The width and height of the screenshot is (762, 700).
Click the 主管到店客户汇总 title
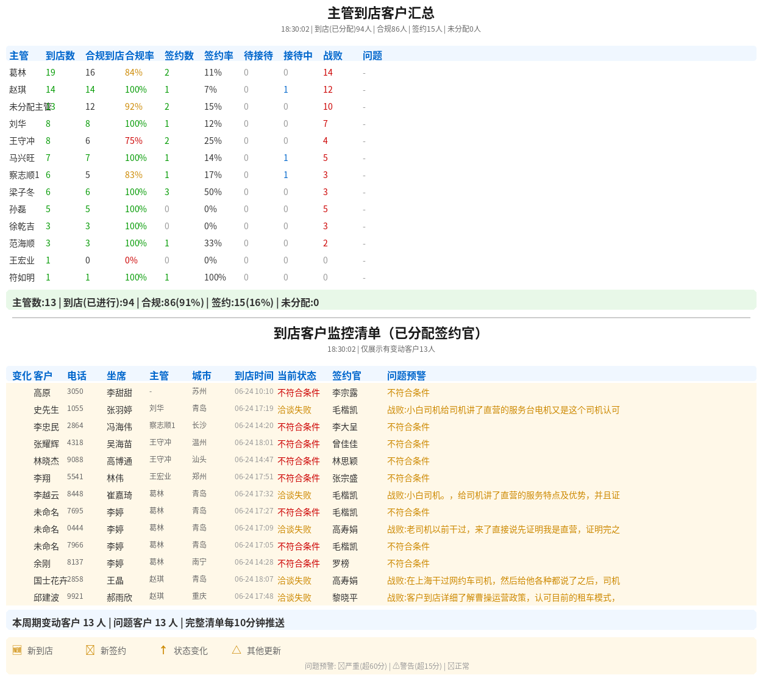(x=381, y=13)
